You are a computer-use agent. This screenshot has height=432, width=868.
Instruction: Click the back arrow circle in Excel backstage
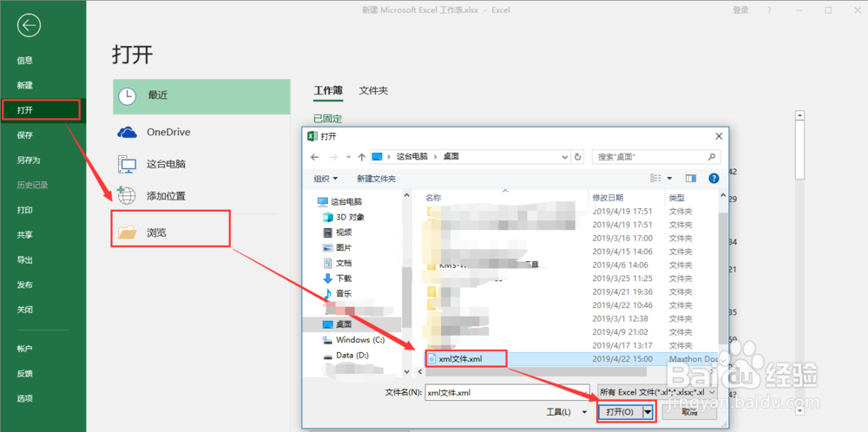click(x=29, y=26)
